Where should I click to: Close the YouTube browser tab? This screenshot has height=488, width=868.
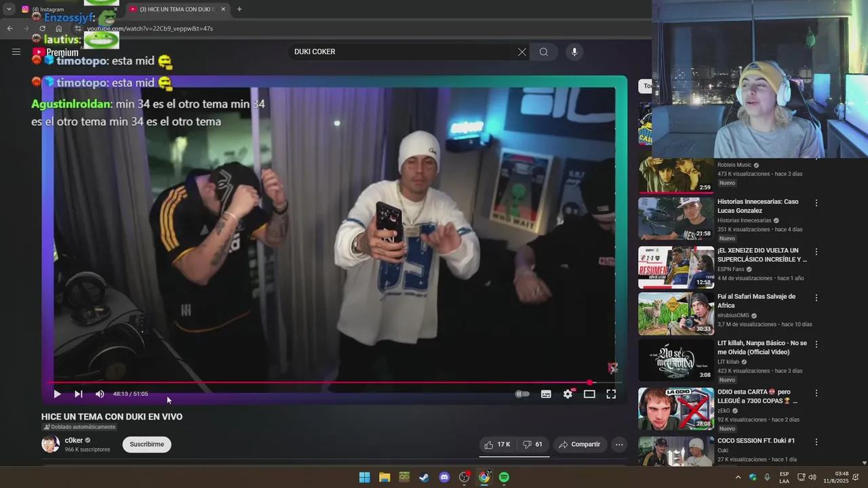223,9
